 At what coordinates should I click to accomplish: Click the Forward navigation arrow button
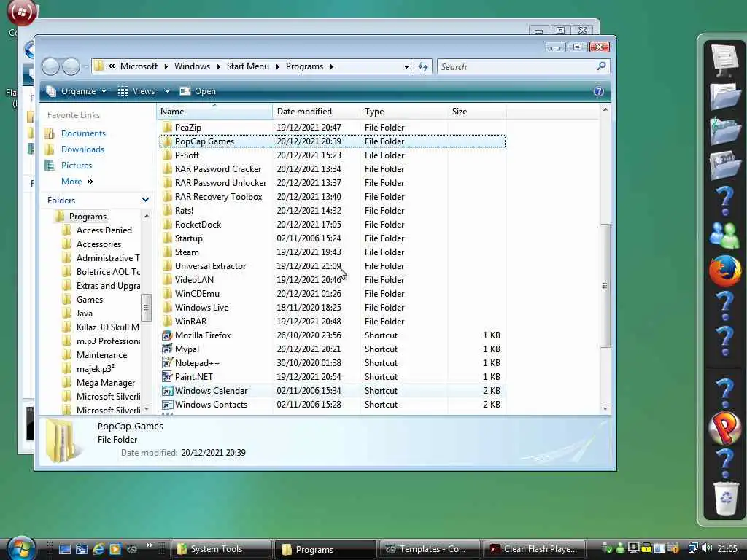tap(71, 66)
